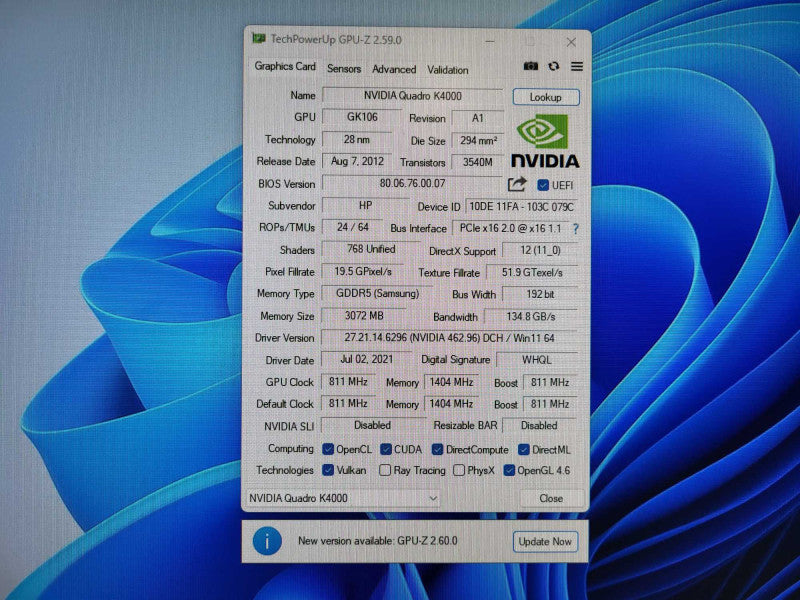Click the GPU-Z title bar app icon
The image size is (800, 600).
click(x=259, y=38)
